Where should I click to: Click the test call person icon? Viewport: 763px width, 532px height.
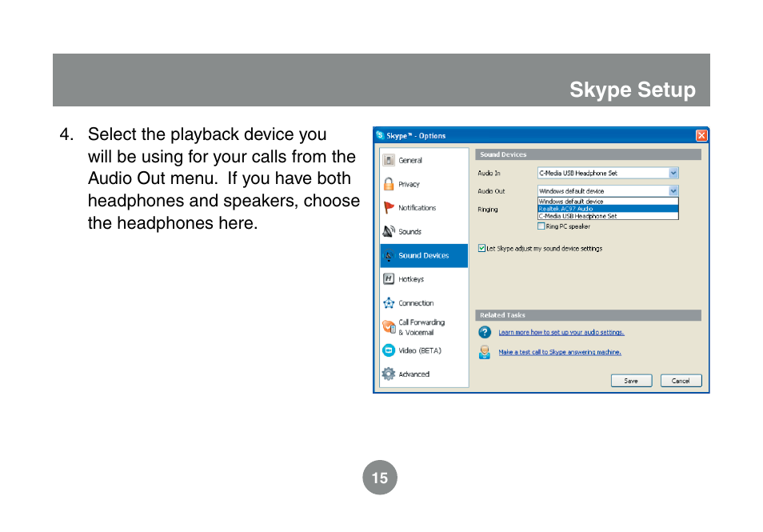(485, 352)
